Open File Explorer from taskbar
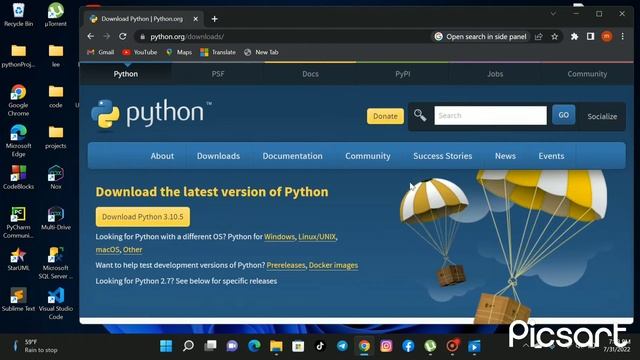The height and width of the screenshot is (360, 640). [276, 346]
